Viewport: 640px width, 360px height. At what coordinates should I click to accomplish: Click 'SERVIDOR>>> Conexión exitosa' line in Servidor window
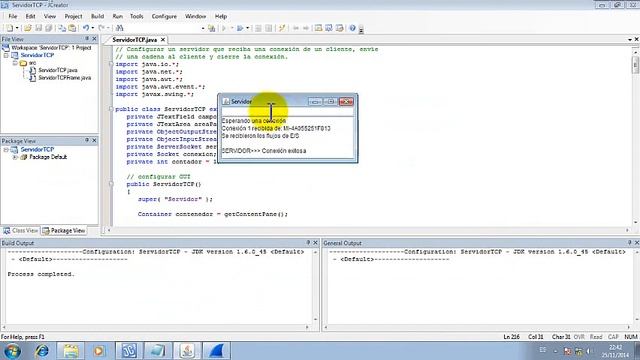click(x=264, y=151)
